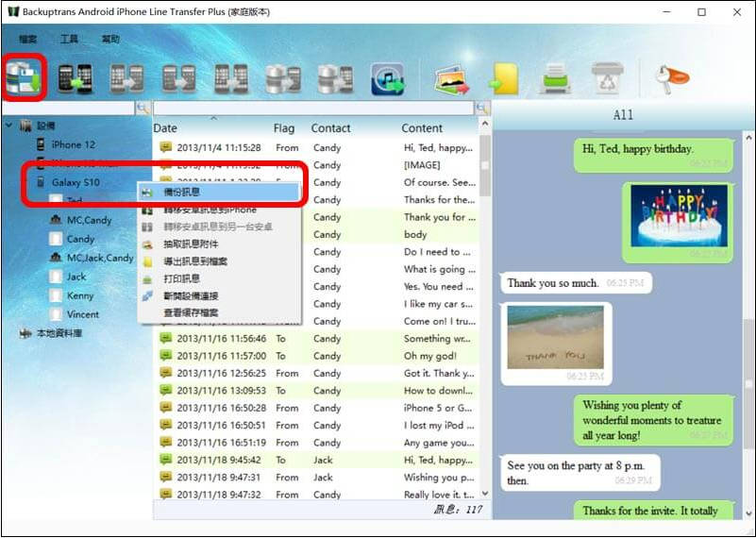
Task: Choose 轉移安卓訊息到iPhone from context menu
Action: (x=219, y=210)
